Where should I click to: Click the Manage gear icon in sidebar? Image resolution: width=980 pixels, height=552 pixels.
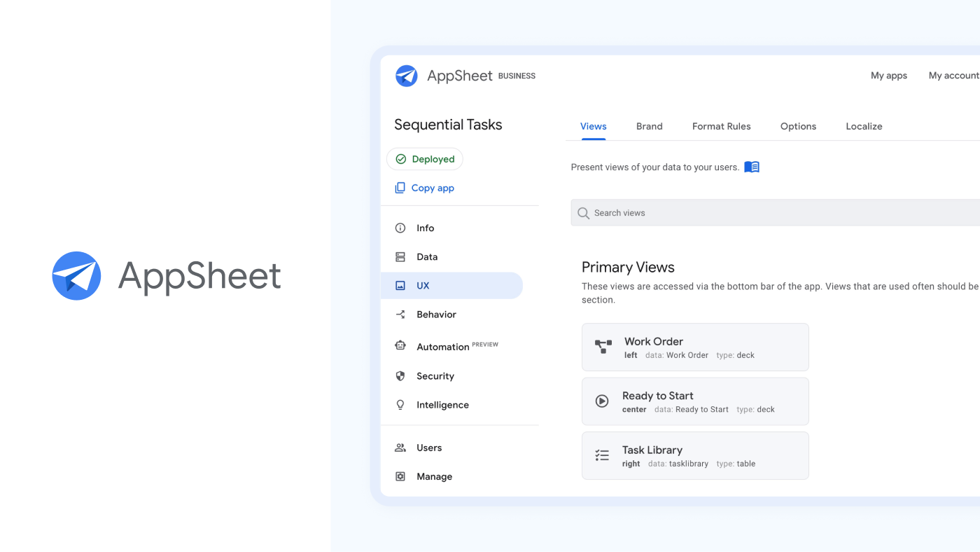(x=400, y=476)
